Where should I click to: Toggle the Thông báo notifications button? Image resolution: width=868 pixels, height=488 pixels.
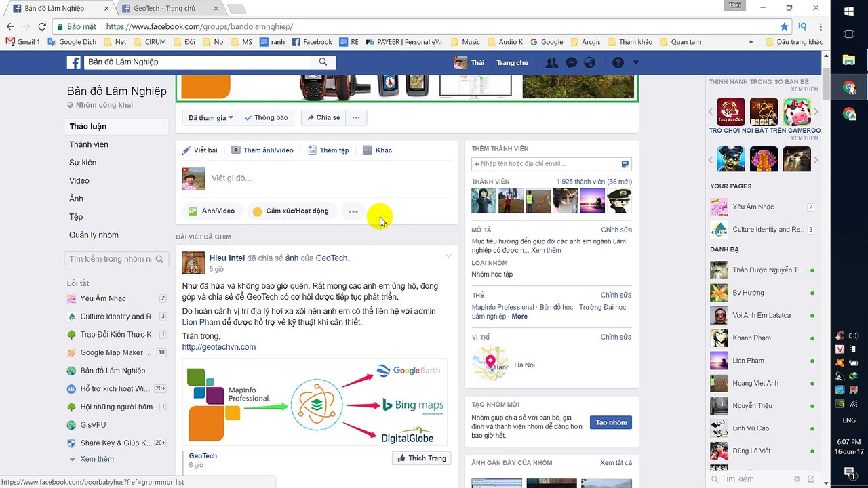pyautogui.click(x=267, y=118)
